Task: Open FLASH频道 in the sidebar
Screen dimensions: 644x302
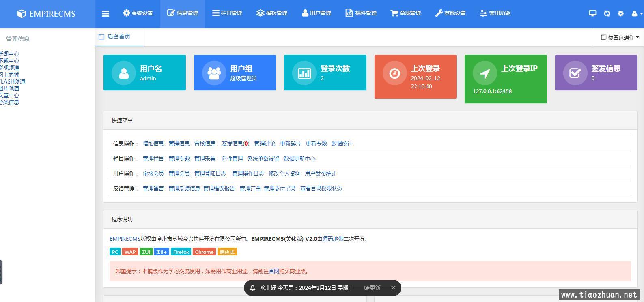Action: pos(13,81)
